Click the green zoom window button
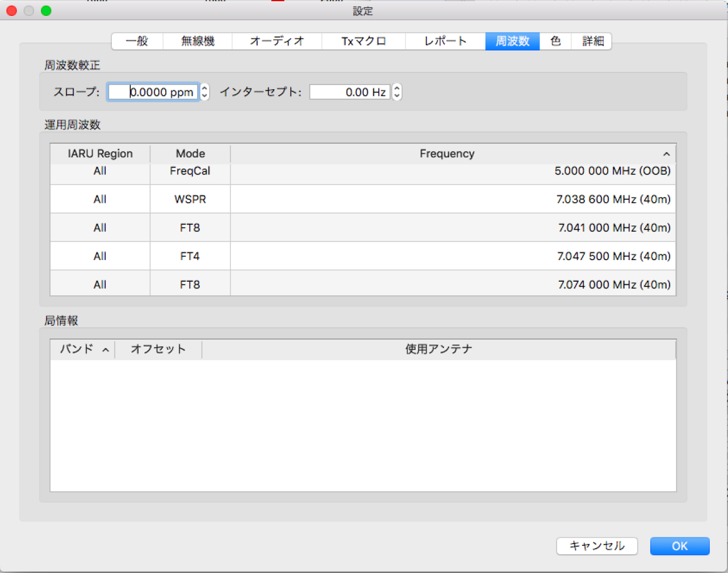 [46, 11]
